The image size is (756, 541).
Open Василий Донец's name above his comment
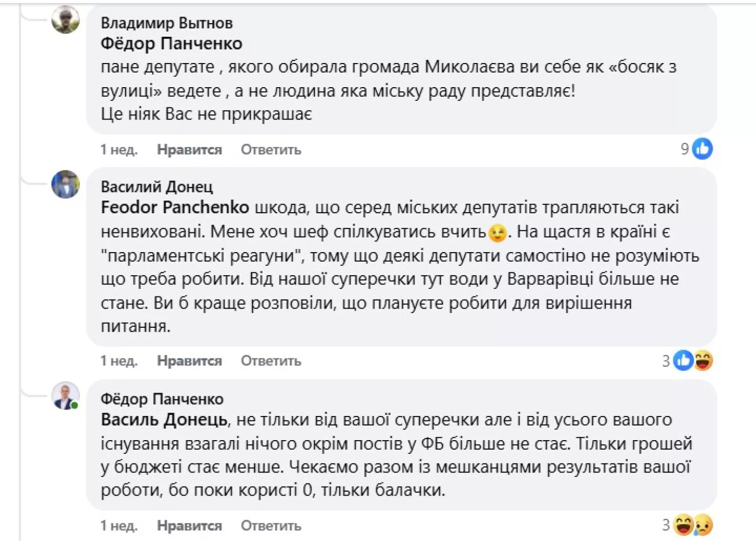[157, 187]
